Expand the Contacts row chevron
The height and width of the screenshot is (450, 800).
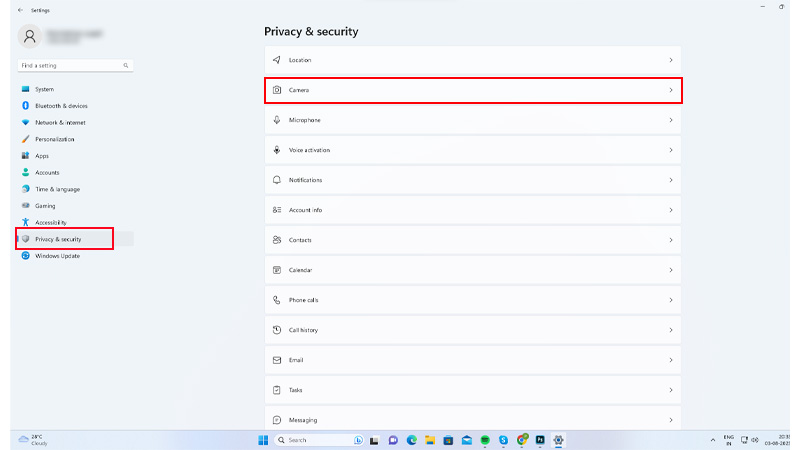[x=671, y=240]
